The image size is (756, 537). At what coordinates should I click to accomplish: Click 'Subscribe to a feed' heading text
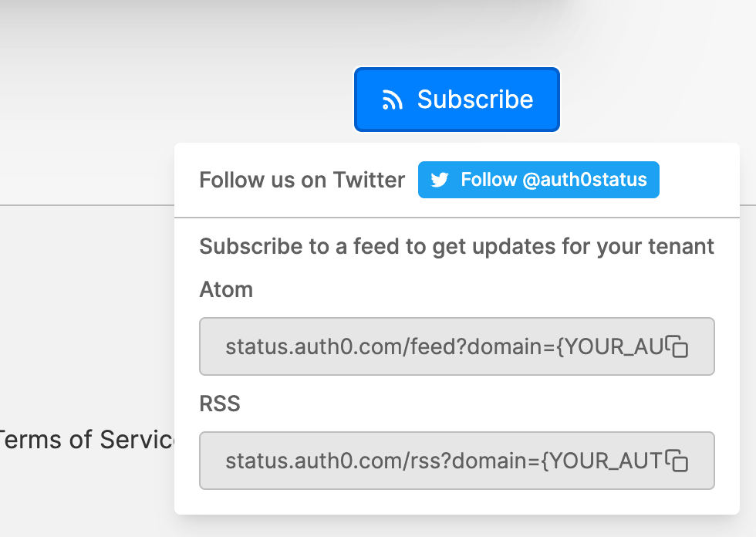click(x=457, y=246)
